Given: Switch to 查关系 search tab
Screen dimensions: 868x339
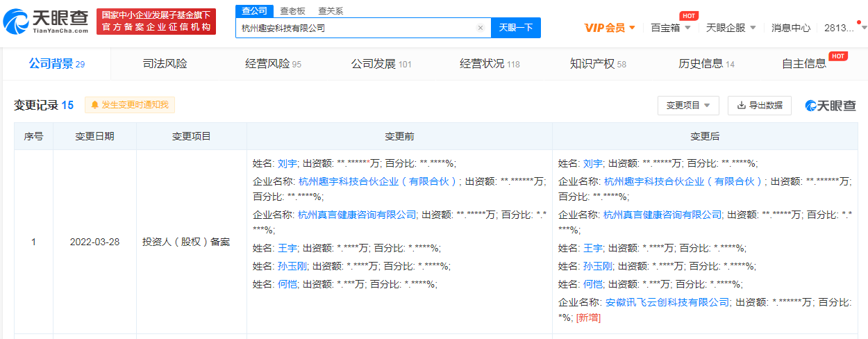Looking at the screenshot, I should 330,11.
